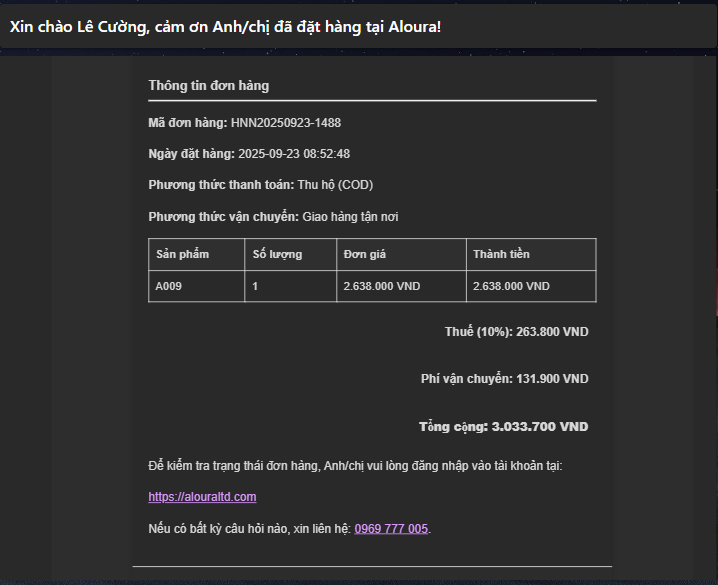Select the "Thành tiền" column header
The width and height of the screenshot is (718, 585).
[501, 254]
